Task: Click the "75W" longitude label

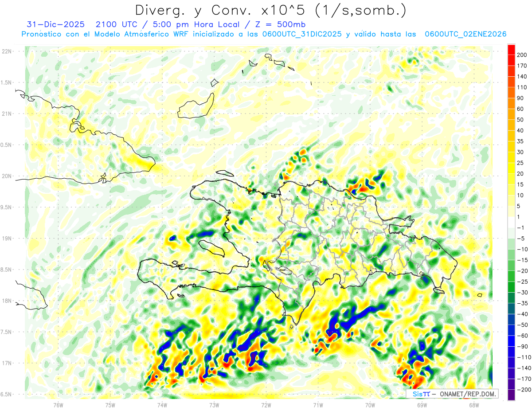Action: (x=110, y=404)
